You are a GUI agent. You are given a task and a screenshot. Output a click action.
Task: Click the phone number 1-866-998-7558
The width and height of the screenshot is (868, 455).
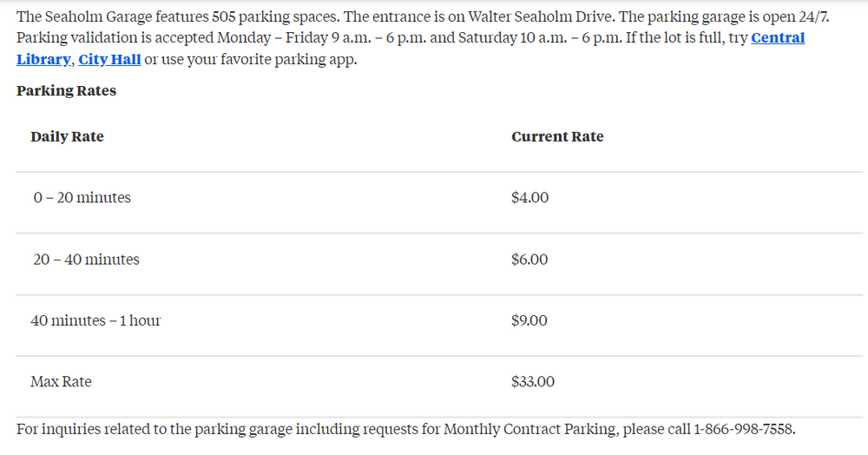point(743,429)
